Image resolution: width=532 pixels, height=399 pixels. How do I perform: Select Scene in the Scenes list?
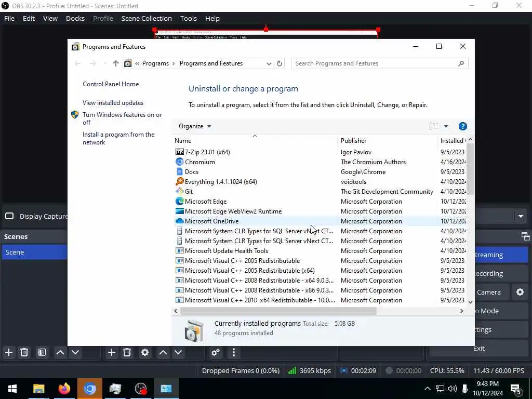coord(34,252)
